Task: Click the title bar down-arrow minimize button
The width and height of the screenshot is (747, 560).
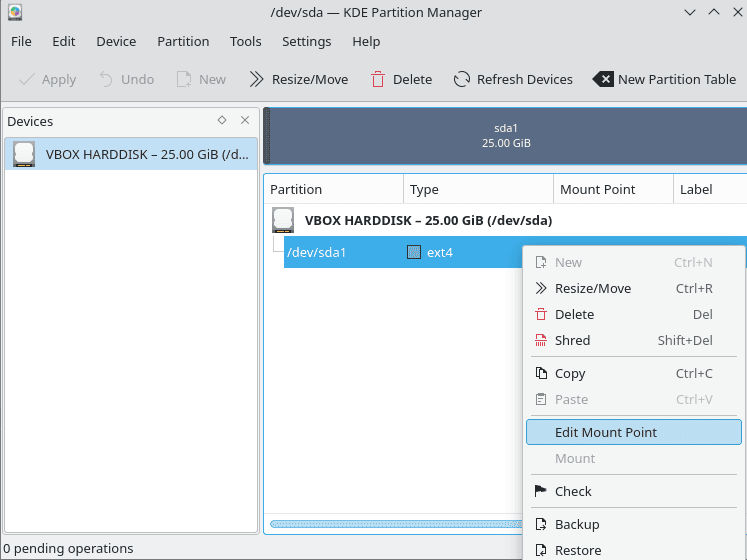Action: pyautogui.click(x=690, y=12)
